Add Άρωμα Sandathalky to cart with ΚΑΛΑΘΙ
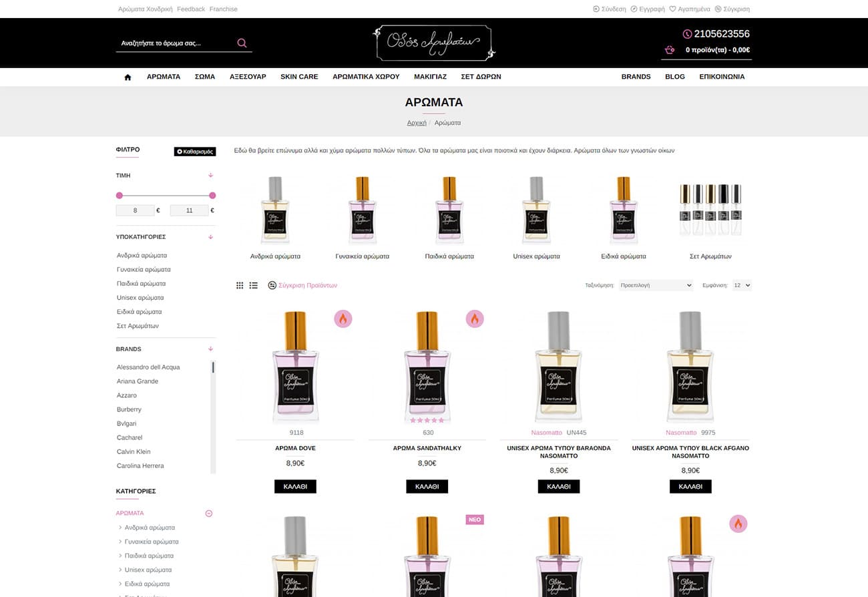Screen dimensions: 868x597 point(427,487)
